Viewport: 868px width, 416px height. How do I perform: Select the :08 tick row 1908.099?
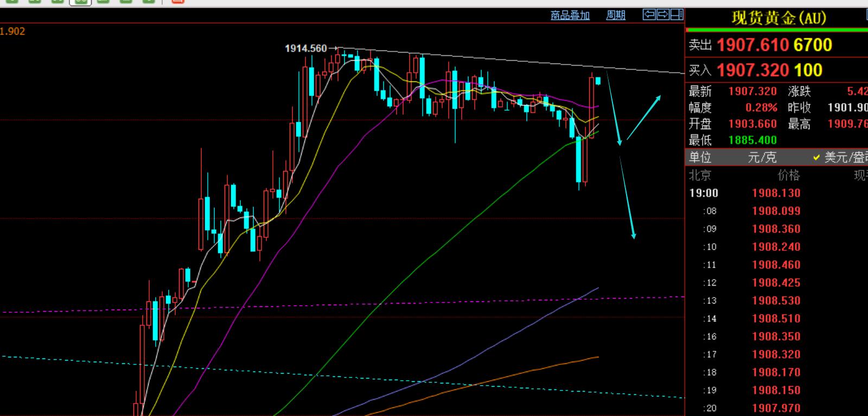pos(776,211)
